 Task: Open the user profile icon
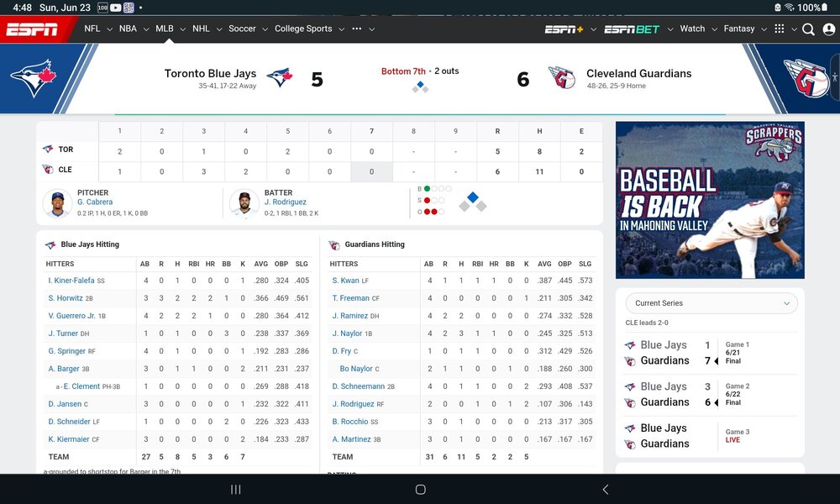coord(829,29)
